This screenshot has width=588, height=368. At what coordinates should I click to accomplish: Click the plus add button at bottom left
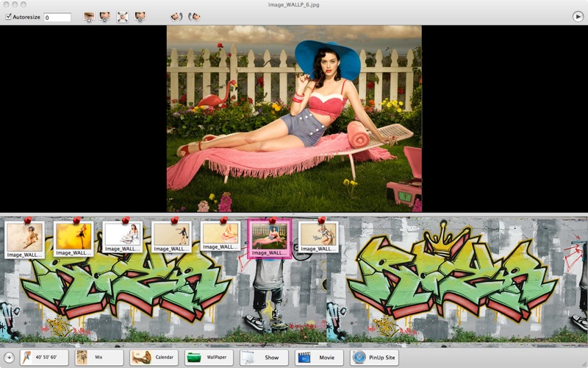(x=9, y=357)
